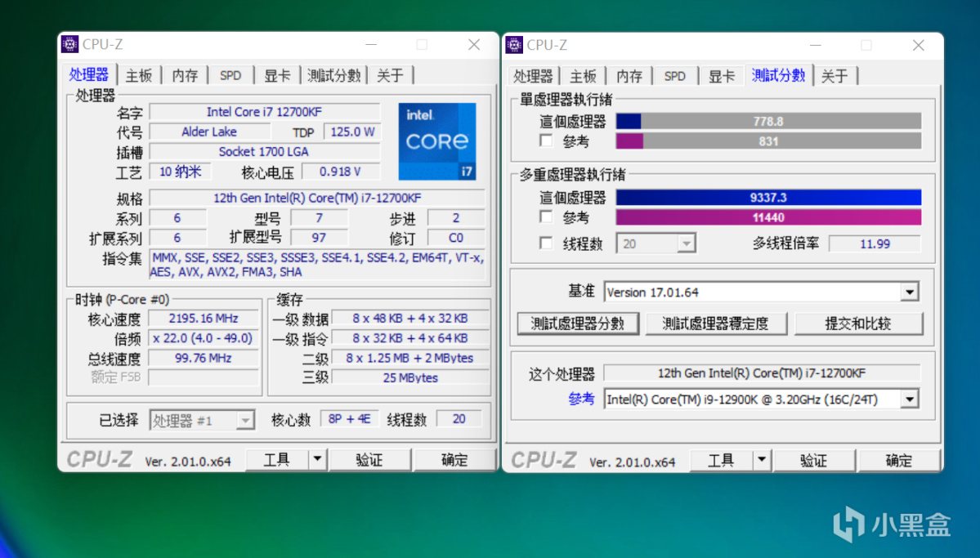Click 确定 button in left CPU-Z window
Image resolution: width=980 pixels, height=558 pixels.
454,459
